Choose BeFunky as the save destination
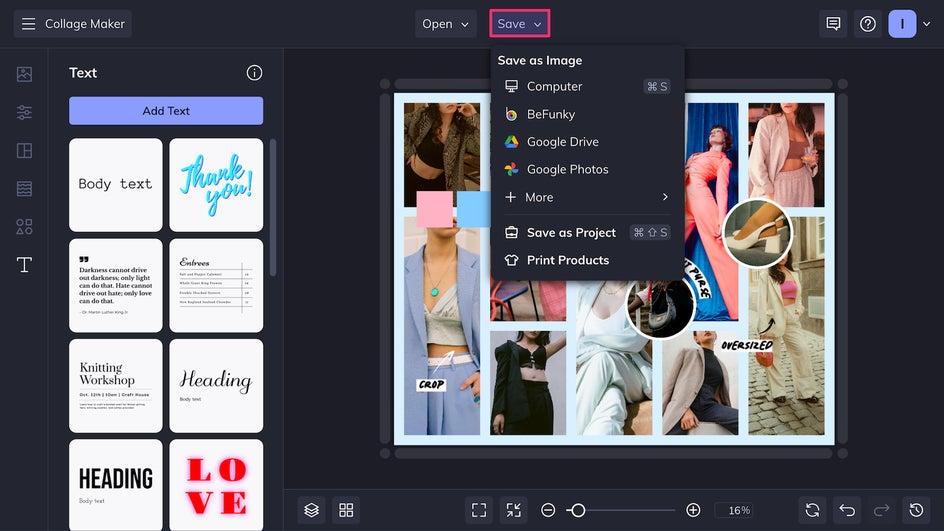The height and width of the screenshot is (531, 944). point(587,114)
